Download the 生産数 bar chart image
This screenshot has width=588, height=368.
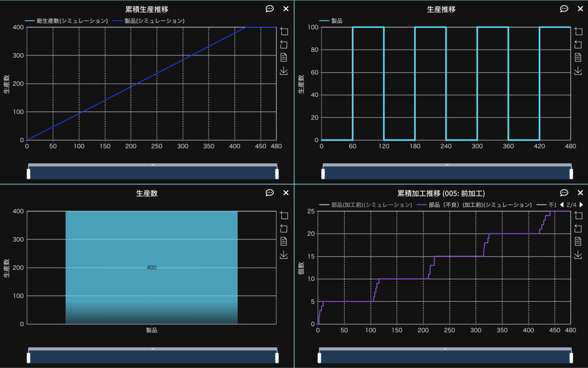click(x=284, y=255)
